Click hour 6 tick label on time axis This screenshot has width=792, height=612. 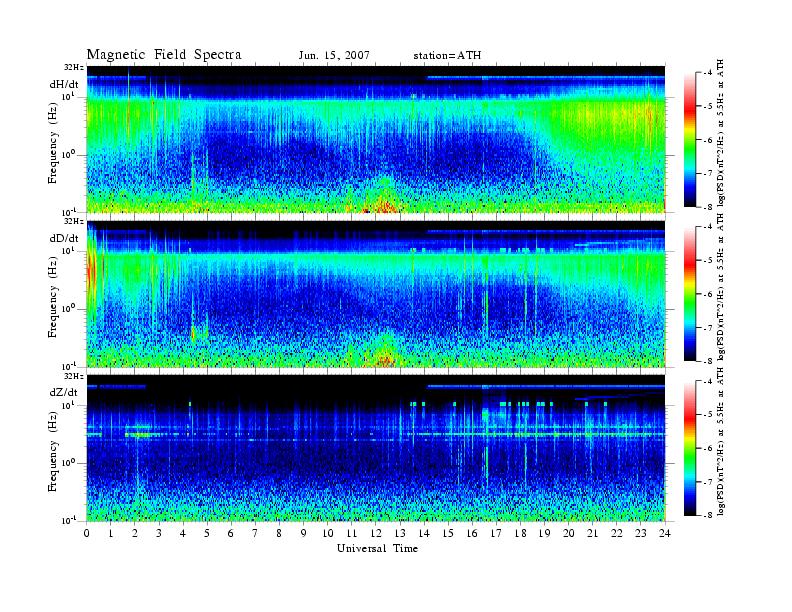pos(231,534)
